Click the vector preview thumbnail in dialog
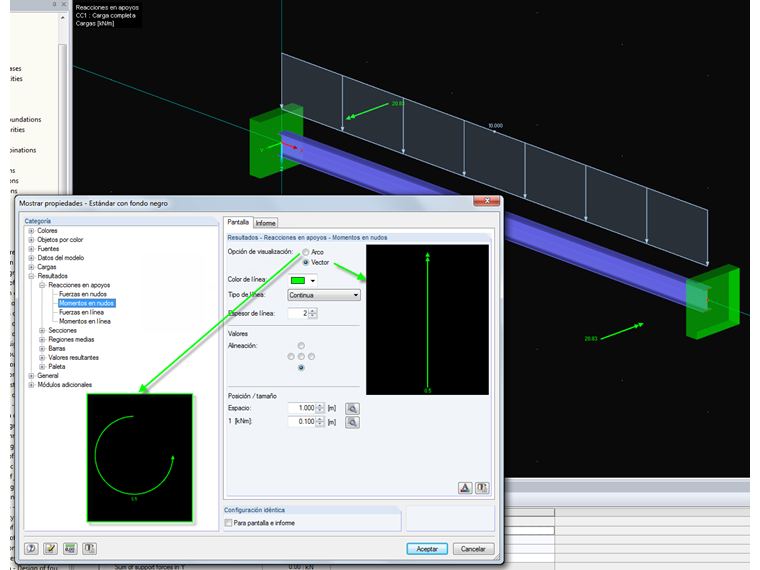 [x=427, y=319]
